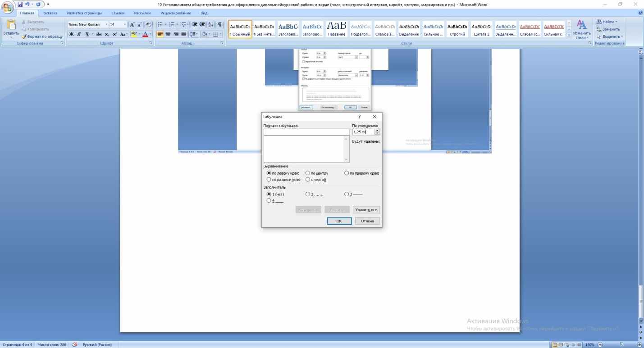Undo the last action

pos(28,5)
